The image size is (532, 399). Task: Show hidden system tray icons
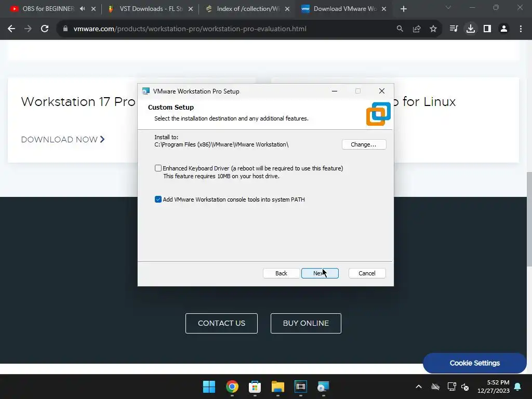point(419,387)
